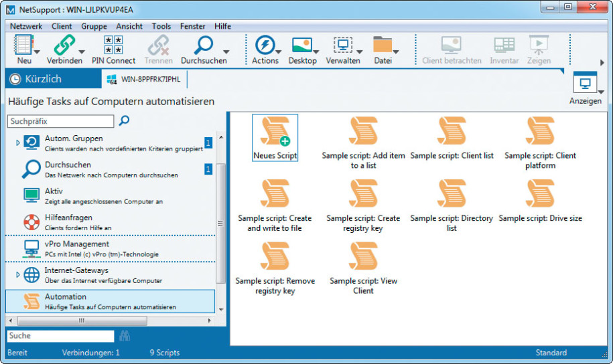Click the tree vertical scrollbar down arrow

(221, 309)
